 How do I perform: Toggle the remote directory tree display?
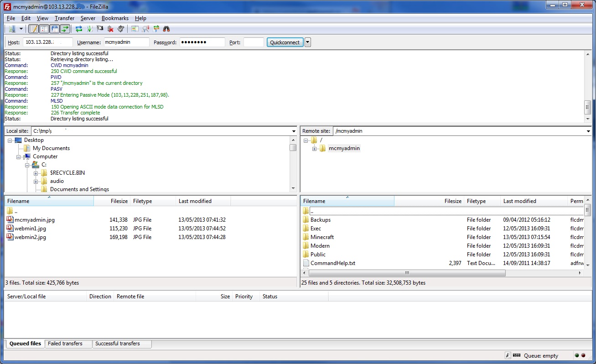(x=55, y=29)
